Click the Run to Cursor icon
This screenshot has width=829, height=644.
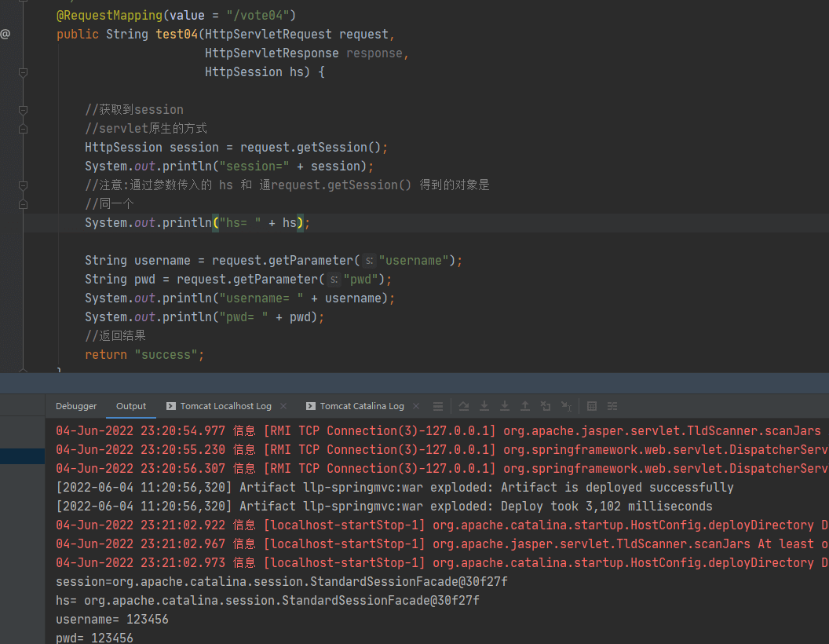coord(566,406)
